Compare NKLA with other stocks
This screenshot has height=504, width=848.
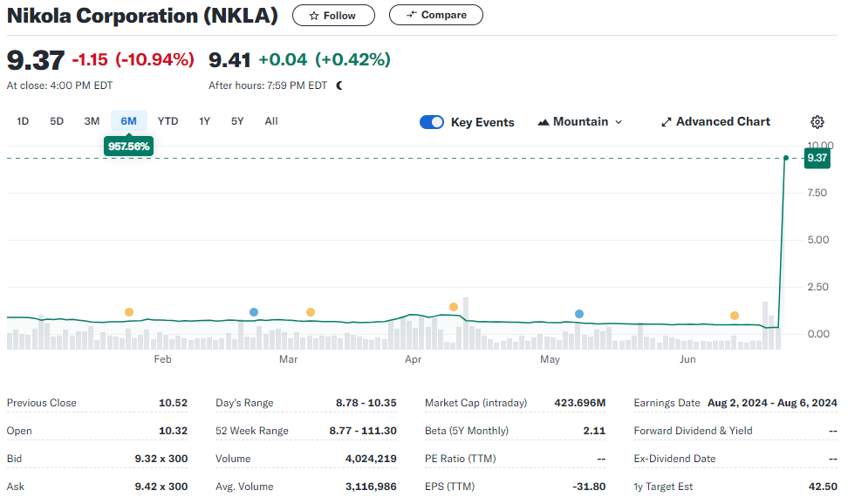[x=436, y=15]
